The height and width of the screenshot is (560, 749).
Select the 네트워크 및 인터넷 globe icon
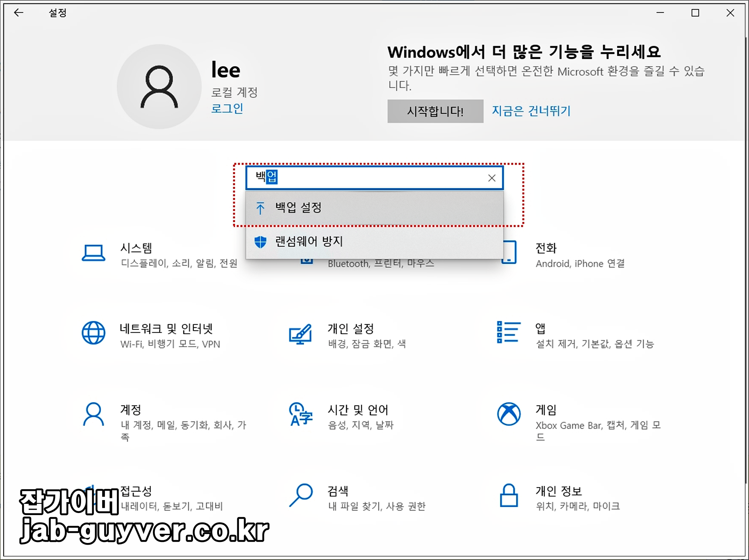click(94, 333)
